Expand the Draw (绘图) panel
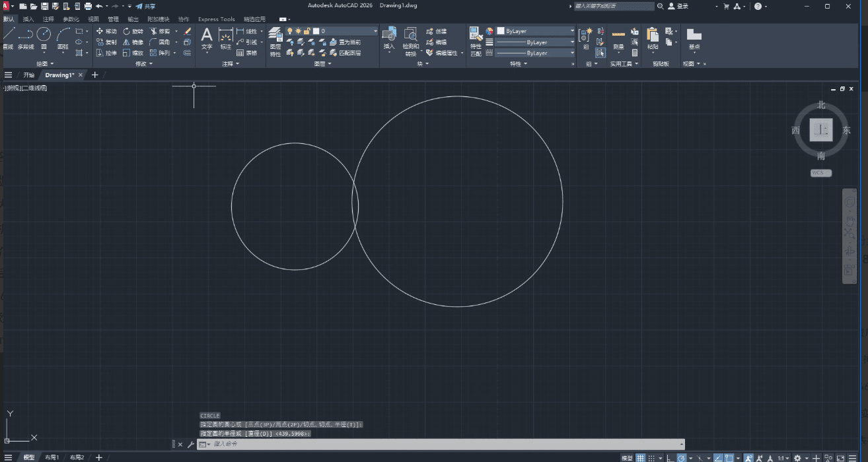The image size is (868, 462). [44, 63]
